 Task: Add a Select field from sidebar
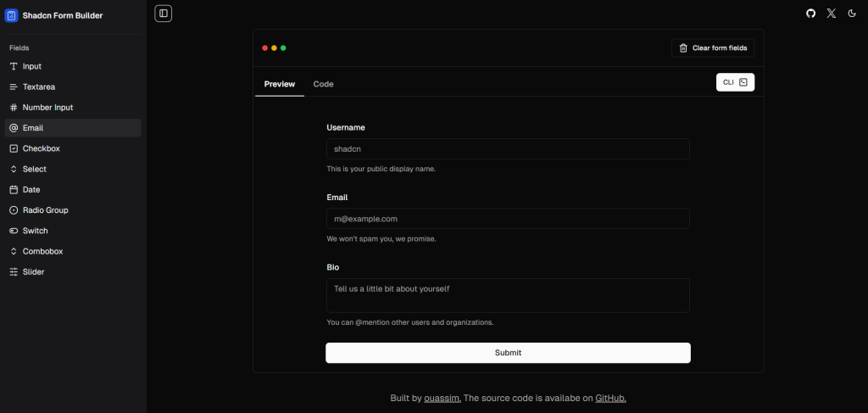click(x=73, y=169)
